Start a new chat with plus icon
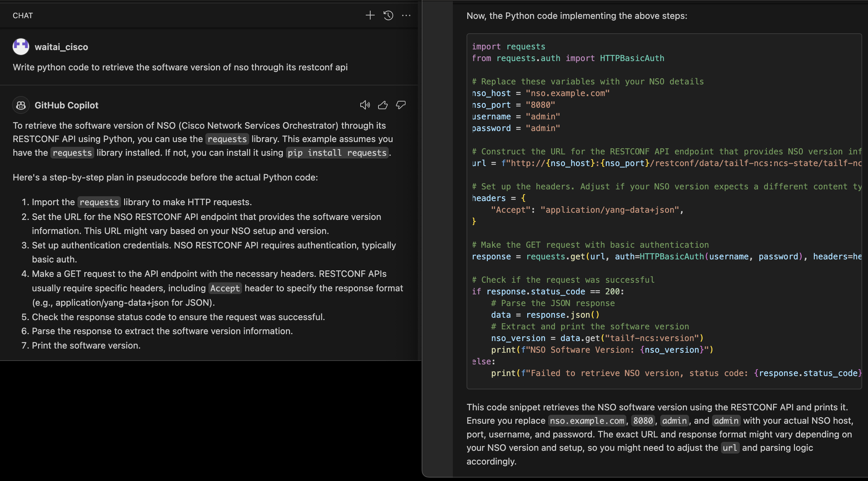Viewport: 868px width, 481px height. 370,15
